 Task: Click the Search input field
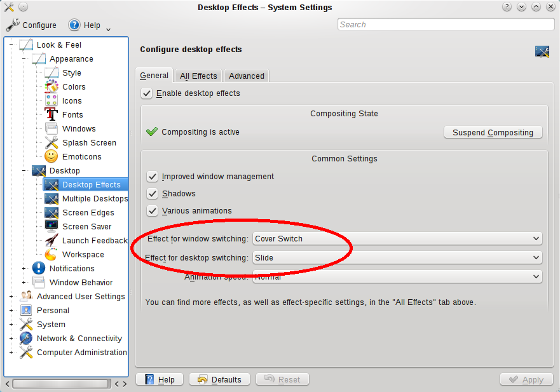click(x=446, y=24)
